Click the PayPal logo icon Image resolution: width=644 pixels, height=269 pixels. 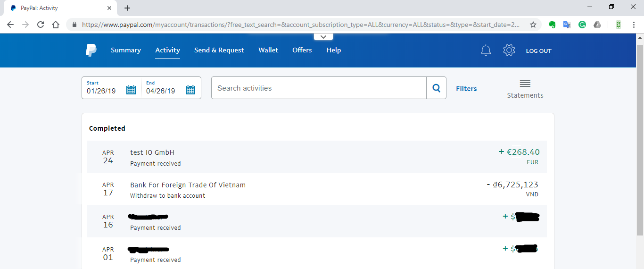[x=91, y=50]
